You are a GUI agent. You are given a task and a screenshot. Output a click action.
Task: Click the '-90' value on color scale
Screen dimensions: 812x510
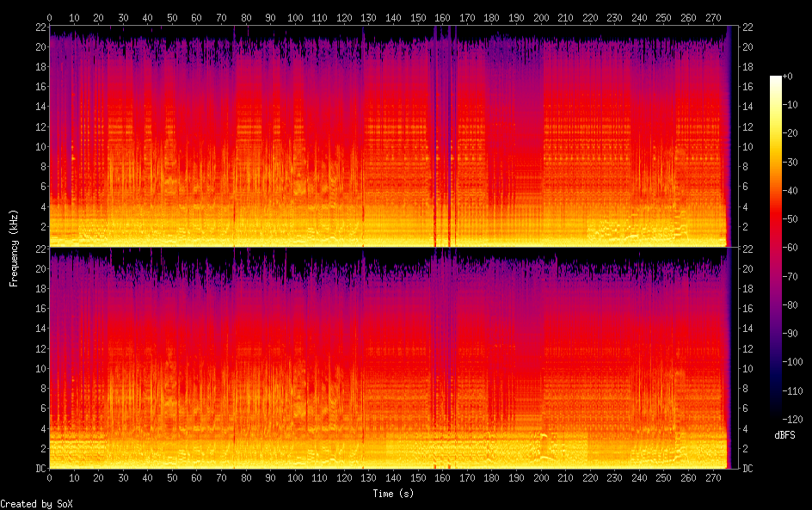click(x=790, y=334)
